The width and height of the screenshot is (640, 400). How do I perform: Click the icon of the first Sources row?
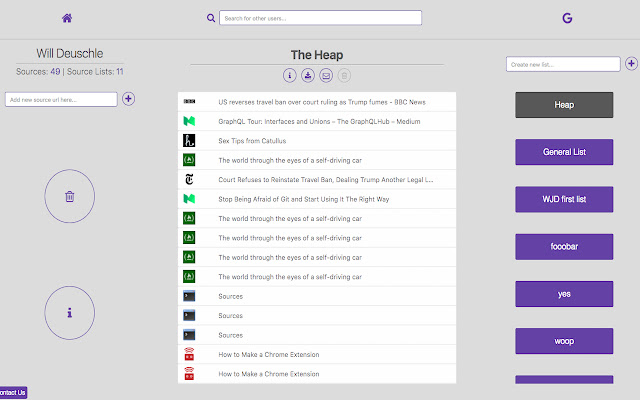coord(189,296)
